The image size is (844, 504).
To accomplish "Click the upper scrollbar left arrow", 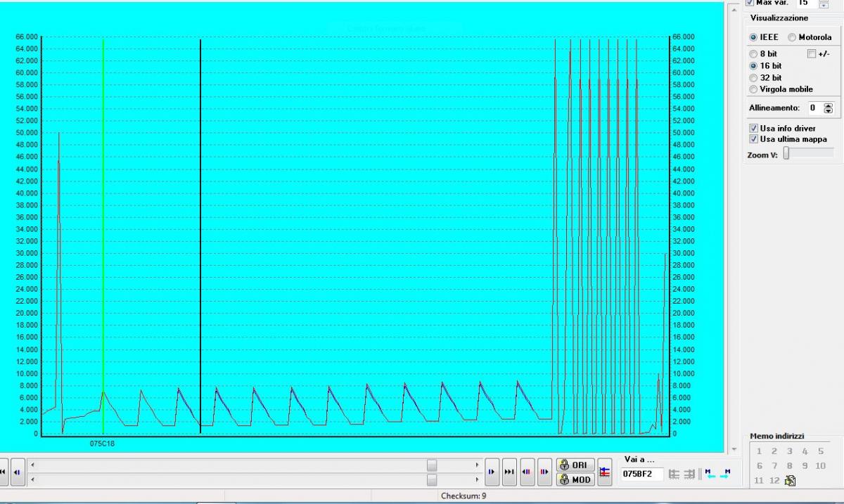I will [x=32, y=465].
